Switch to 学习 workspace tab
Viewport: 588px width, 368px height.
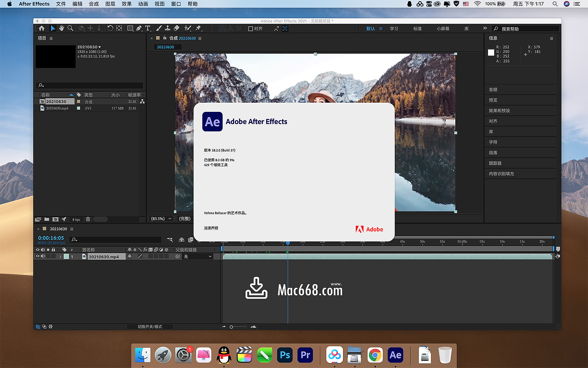pyautogui.click(x=394, y=29)
